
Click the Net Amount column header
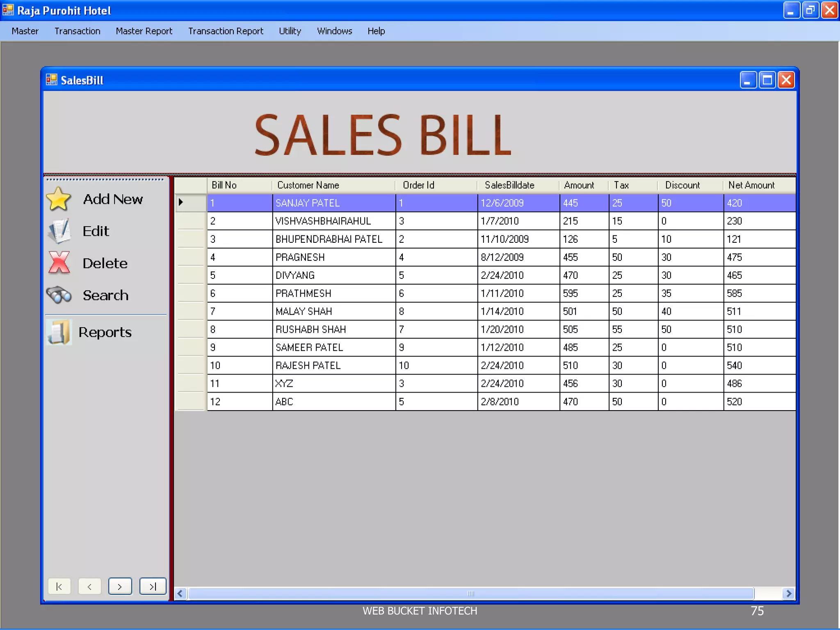click(760, 185)
